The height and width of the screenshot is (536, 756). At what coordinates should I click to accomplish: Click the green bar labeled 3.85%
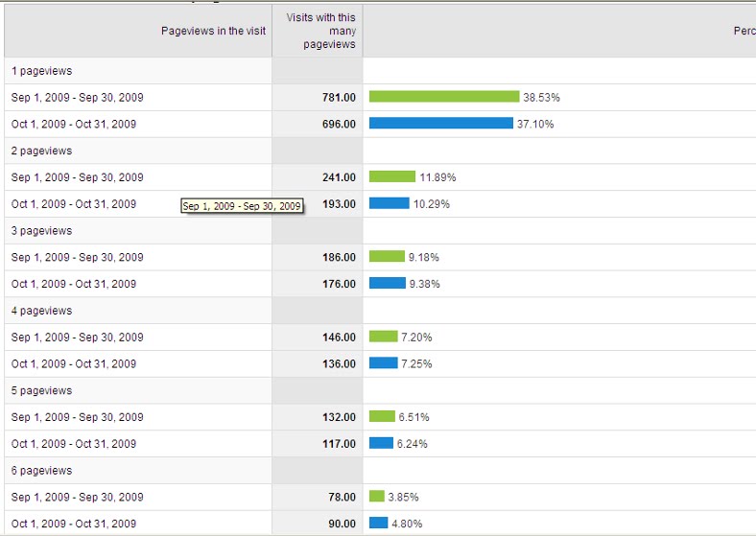pos(376,497)
